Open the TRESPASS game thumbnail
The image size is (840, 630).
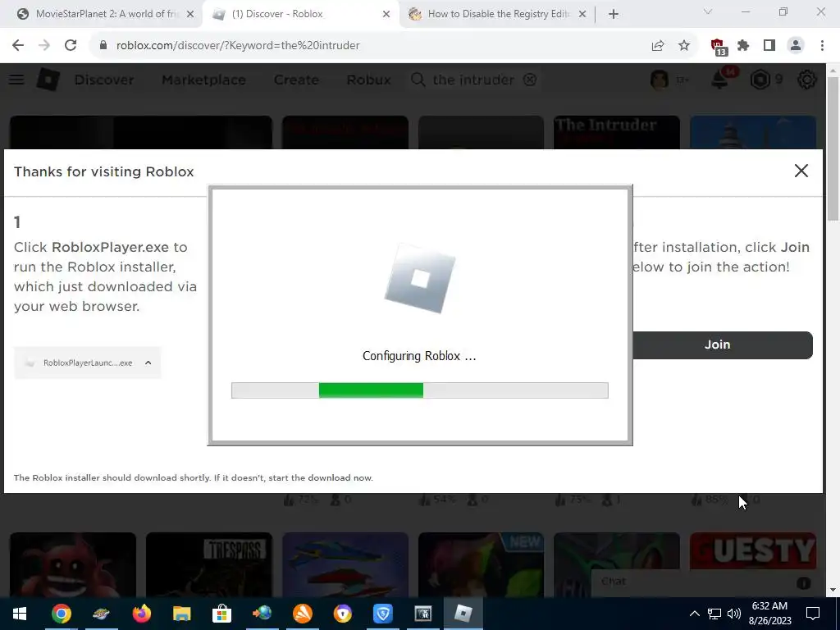point(209,564)
